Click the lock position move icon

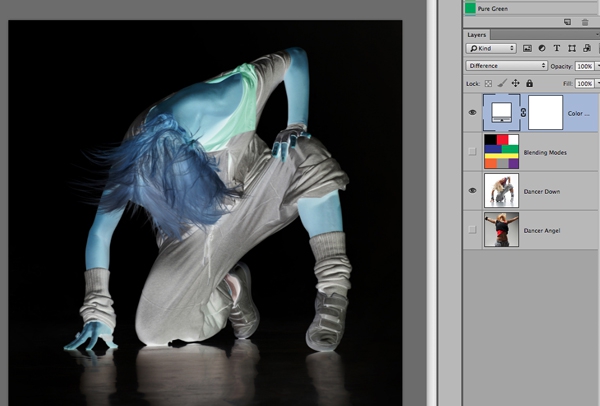[x=515, y=83]
